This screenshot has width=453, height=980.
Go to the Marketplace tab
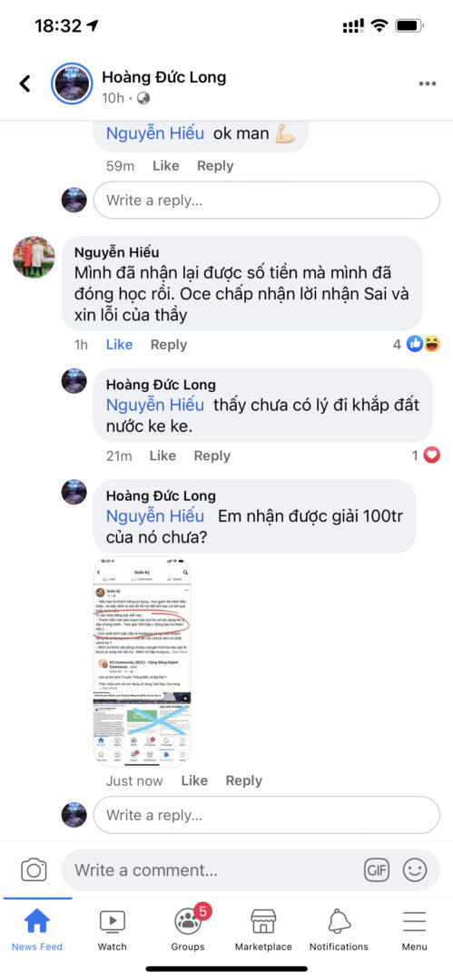pyautogui.click(x=263, y=931)
